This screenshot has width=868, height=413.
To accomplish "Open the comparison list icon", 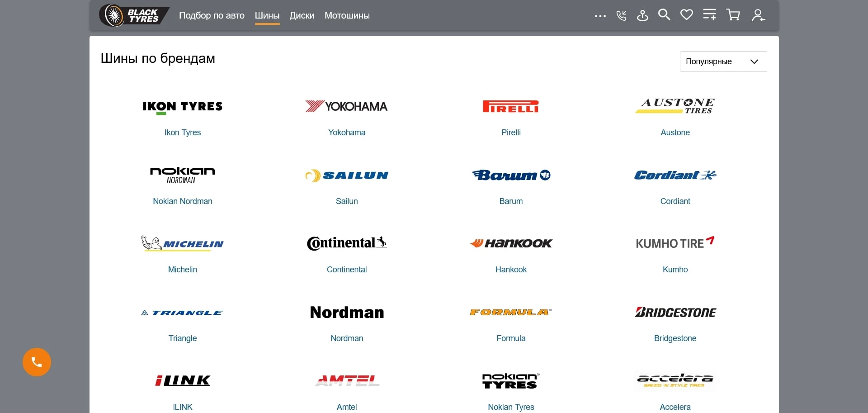I will point(709,15).
